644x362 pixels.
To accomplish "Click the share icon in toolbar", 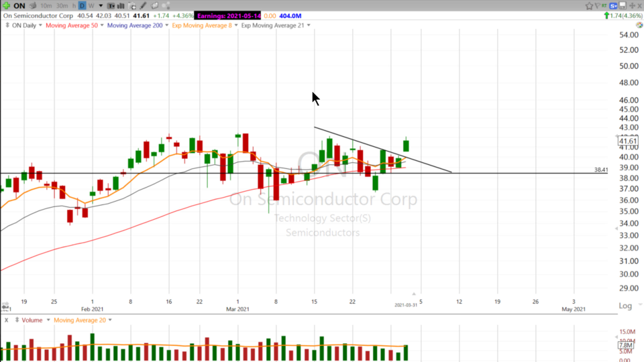I will click(166, 6).
